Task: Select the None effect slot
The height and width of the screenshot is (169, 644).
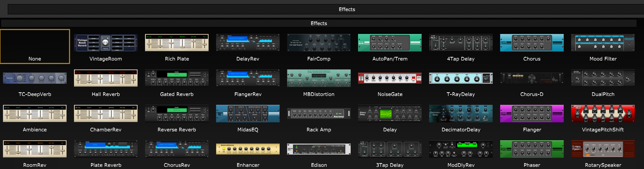Action: tap(35, 46)
